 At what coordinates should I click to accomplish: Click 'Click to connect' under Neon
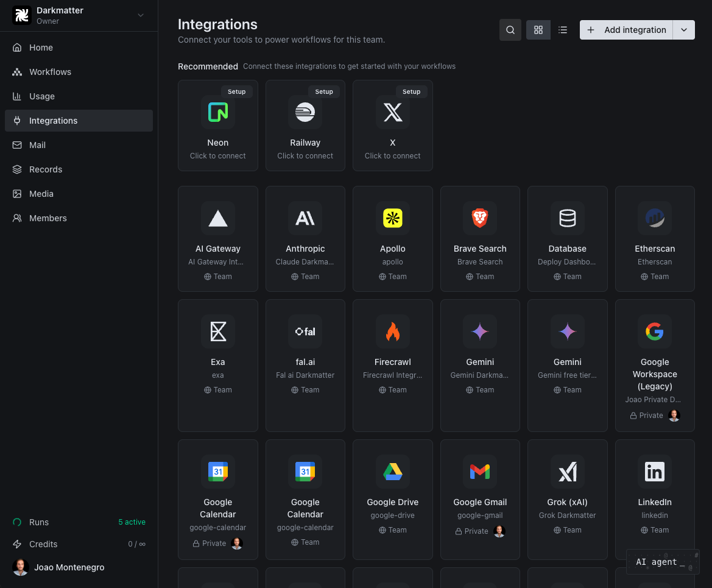point(218,156)
